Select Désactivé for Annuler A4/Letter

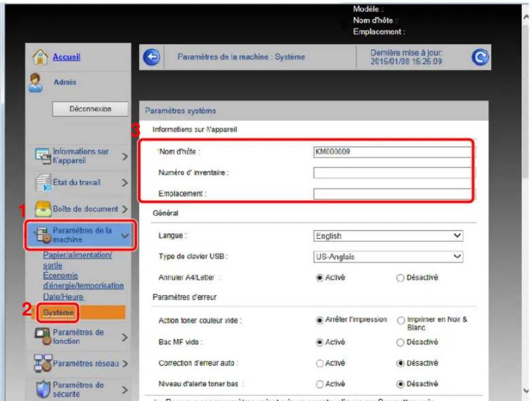click(x=400, y=278)
